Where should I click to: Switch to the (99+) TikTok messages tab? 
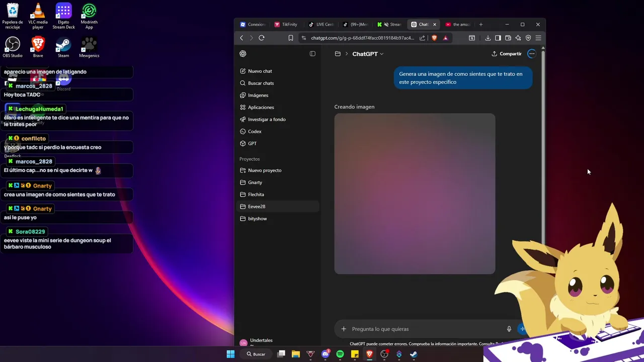(356, 24)
